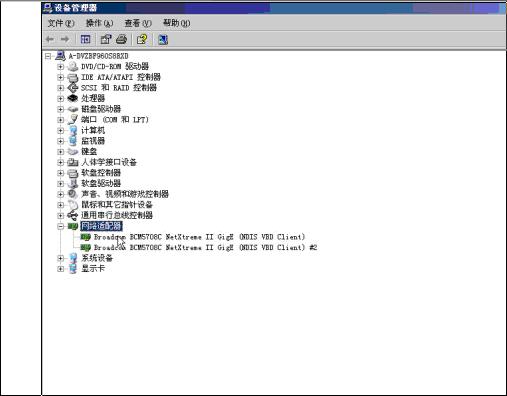Collapse the A-DVZBF960S8BXD root node
Screen dimensions: 507x396
(x=48, y=56)
